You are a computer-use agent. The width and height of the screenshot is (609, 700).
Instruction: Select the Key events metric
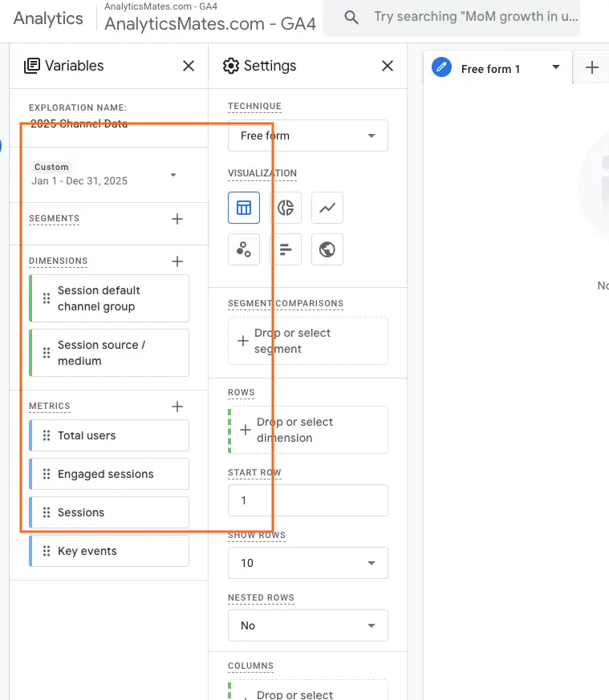[x=109, y=551]
